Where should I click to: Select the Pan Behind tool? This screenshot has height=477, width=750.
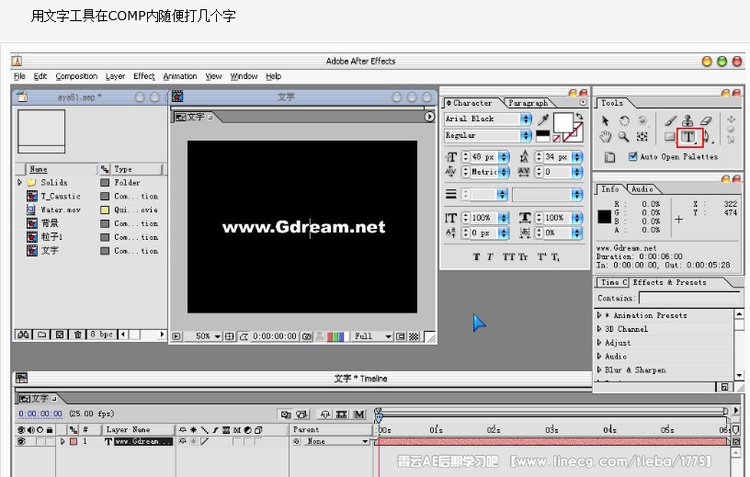(x=642, y=137)
